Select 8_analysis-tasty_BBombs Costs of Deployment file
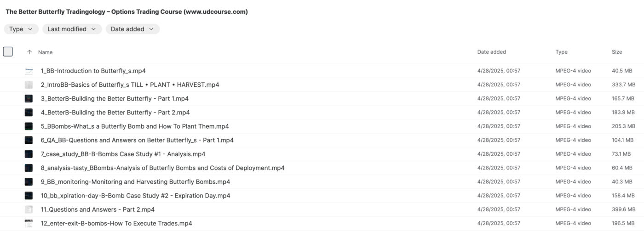Viewport: 644px width, 237px height. [162, 168]
